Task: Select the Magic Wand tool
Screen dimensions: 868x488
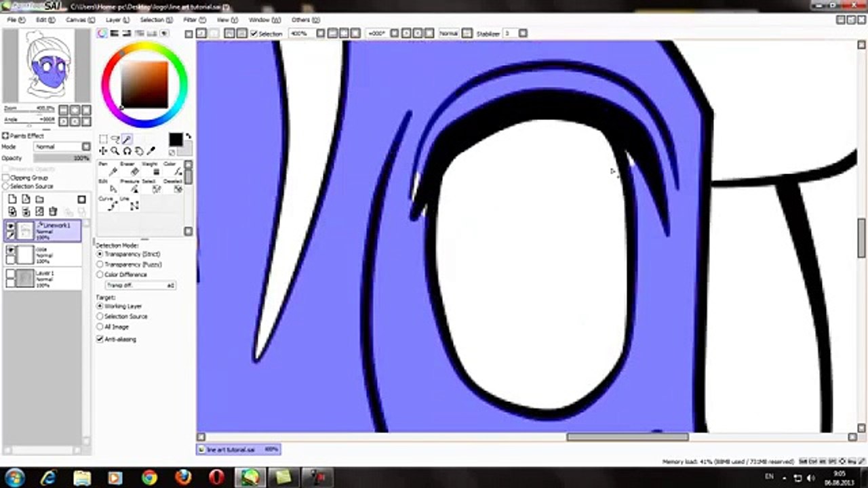Action: click(127, 139)
